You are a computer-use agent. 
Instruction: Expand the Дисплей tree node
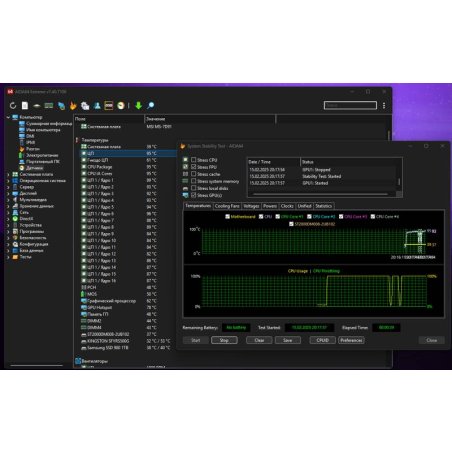click(8, 193)
